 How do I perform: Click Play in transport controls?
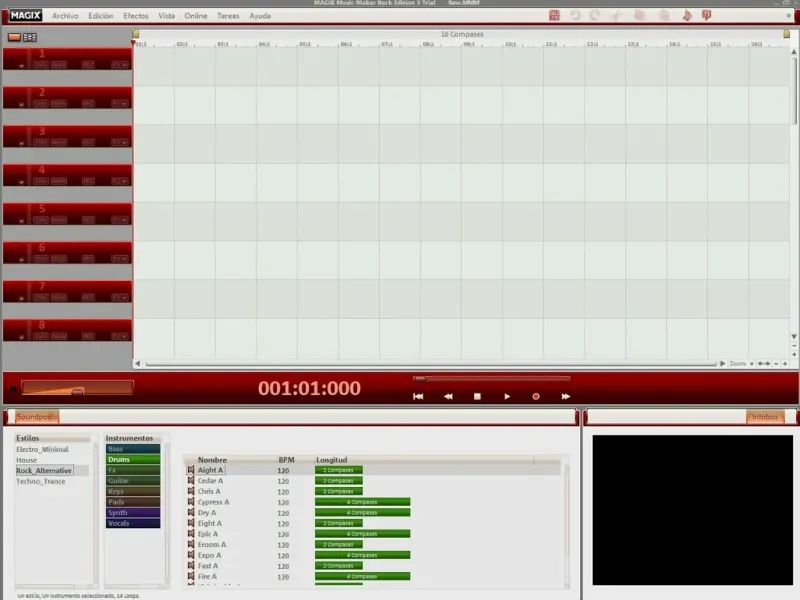point(507,396)
